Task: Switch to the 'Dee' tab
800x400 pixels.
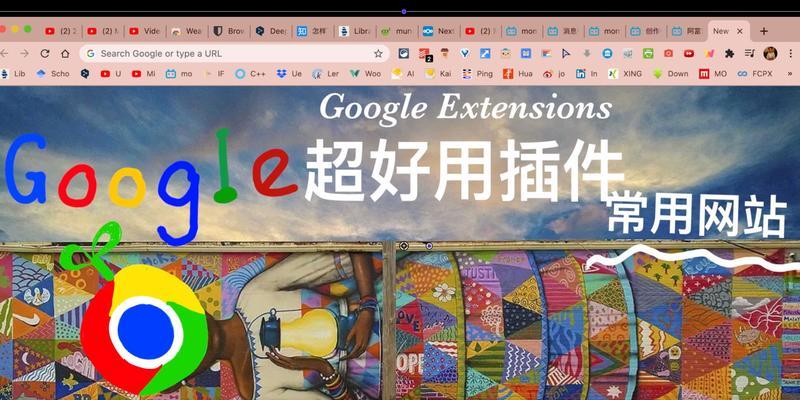Action: coord(271,31)
